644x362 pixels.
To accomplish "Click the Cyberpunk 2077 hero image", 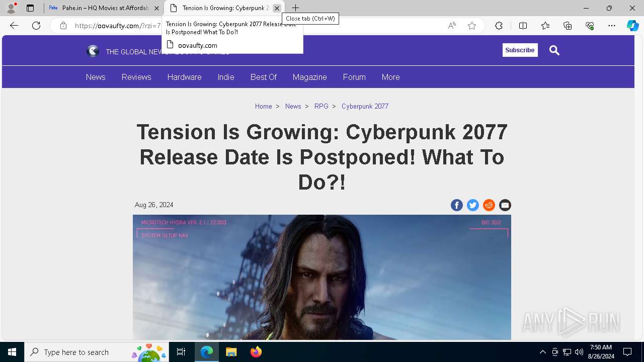I will click(x=322, y=277).
